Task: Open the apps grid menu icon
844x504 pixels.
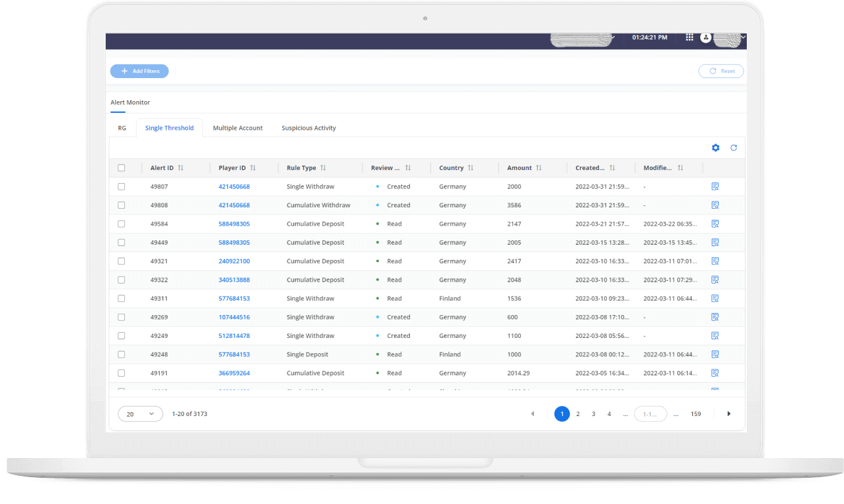Action: pyautogui.click(x=690, y=37)
